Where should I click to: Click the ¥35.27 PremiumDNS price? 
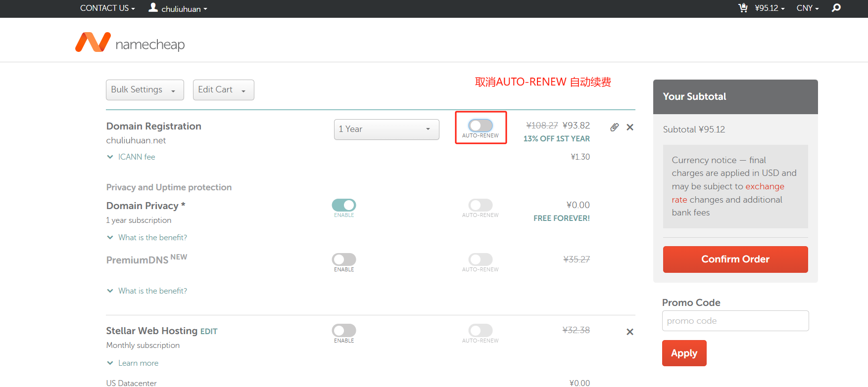coord(577,259)
